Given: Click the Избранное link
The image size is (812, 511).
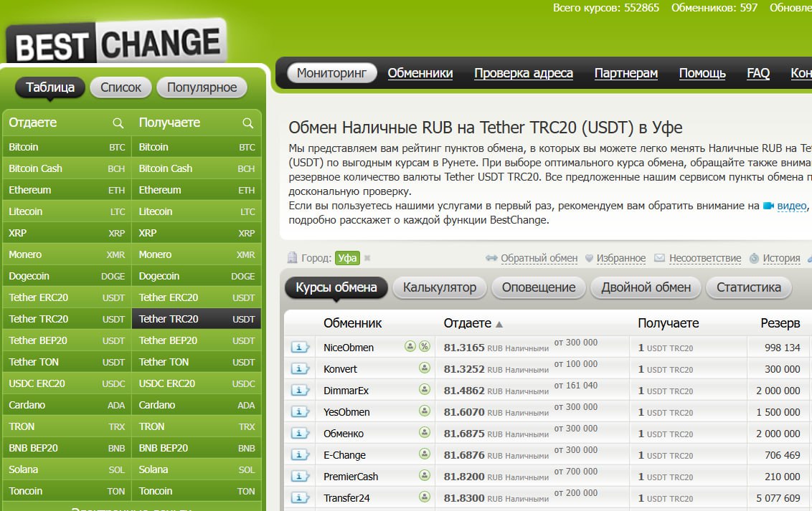Looking at the screenshot, I should click(621, 258).
